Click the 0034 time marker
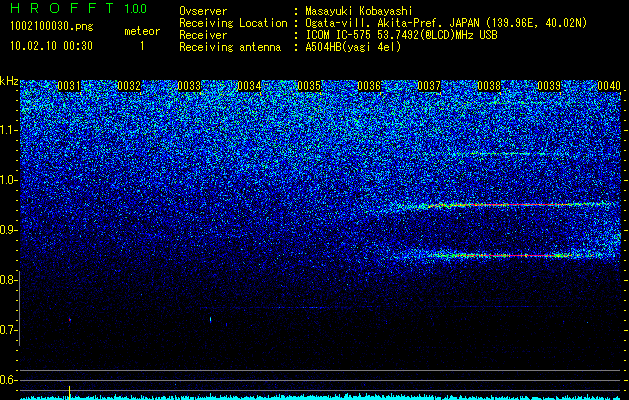Screen dimensions: 629x400 pos(249,86)
